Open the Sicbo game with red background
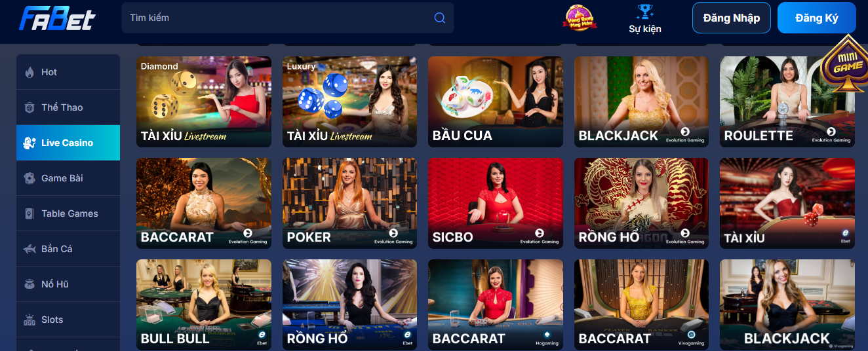The height and width of the screenshot is (351, 868). coord(496,203)
